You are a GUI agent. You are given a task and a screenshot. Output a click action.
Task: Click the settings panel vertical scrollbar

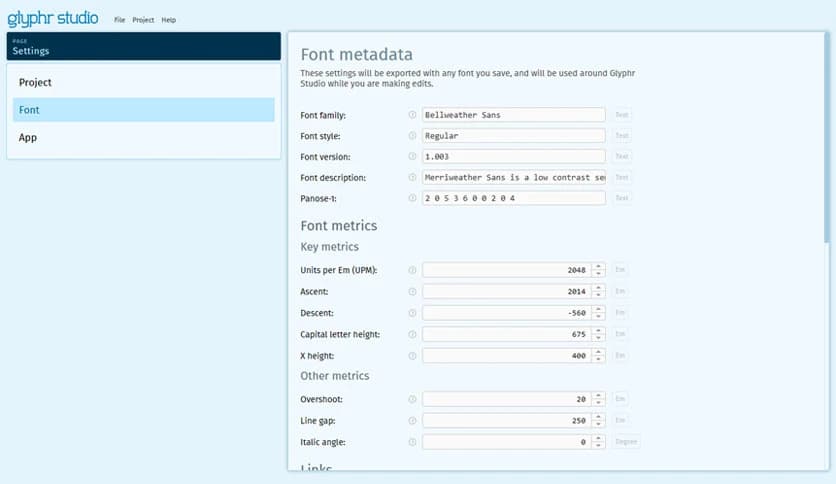(826, 138)
